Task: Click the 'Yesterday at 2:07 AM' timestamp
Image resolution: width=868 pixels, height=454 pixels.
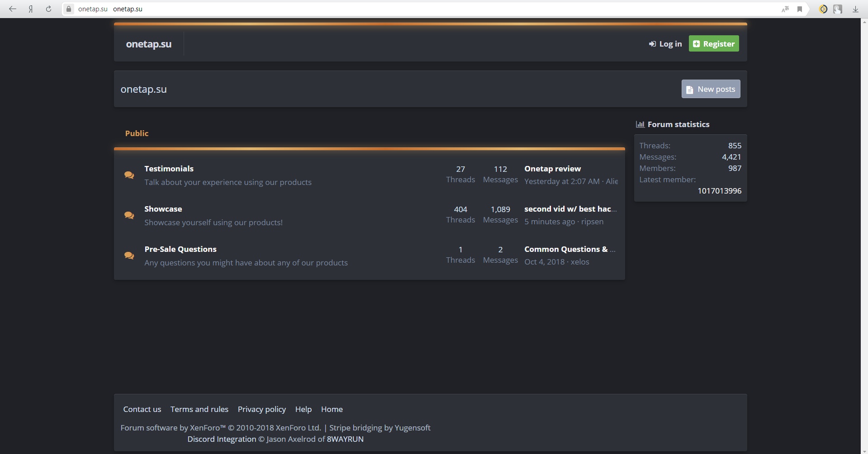Action: click(562, 181)
